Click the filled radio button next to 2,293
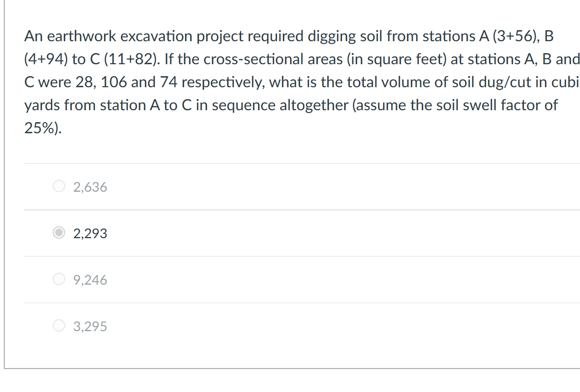This screenshot has width=580, height=392. pos(58,232)
